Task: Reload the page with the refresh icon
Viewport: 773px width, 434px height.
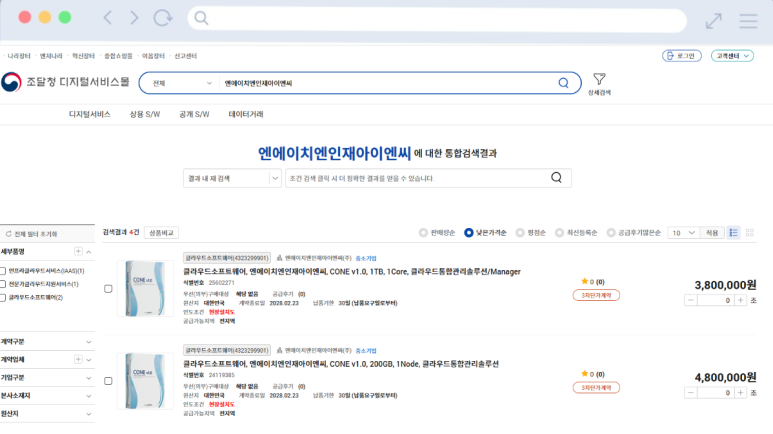Action: point(163,18)
